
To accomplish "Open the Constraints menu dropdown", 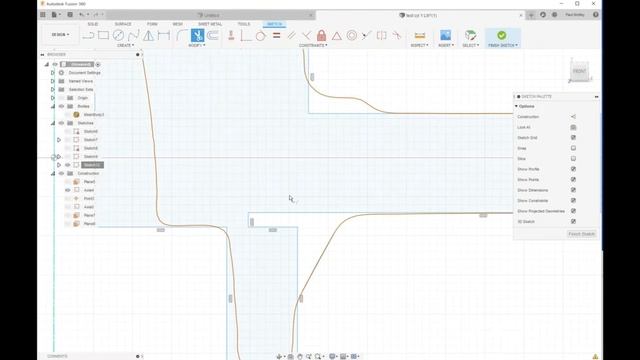I will point(313,45).
